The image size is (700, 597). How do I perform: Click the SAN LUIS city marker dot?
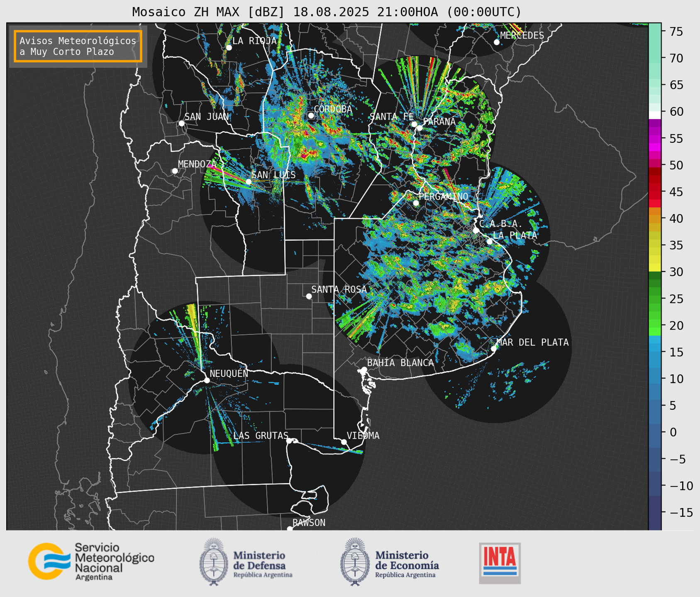pos(249,182)
